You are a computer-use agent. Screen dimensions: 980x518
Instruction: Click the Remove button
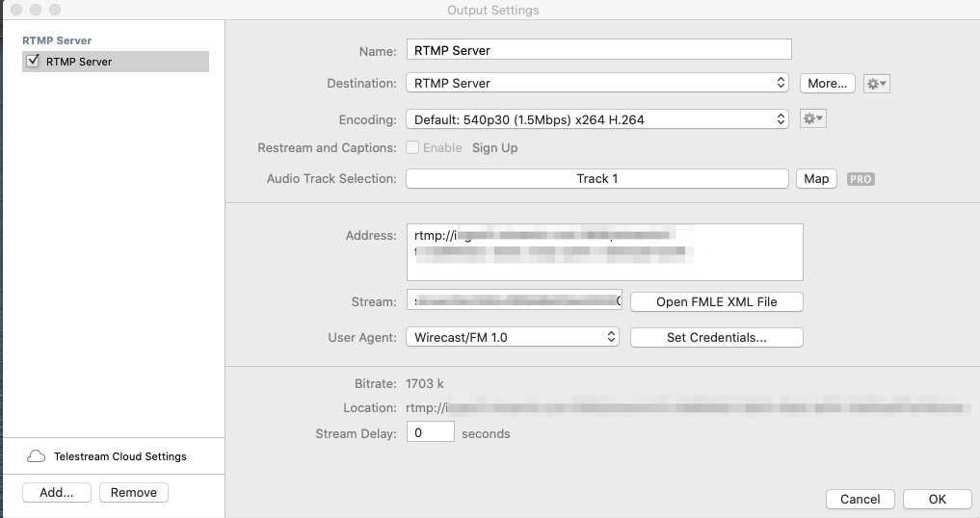[x=134, y=492]
